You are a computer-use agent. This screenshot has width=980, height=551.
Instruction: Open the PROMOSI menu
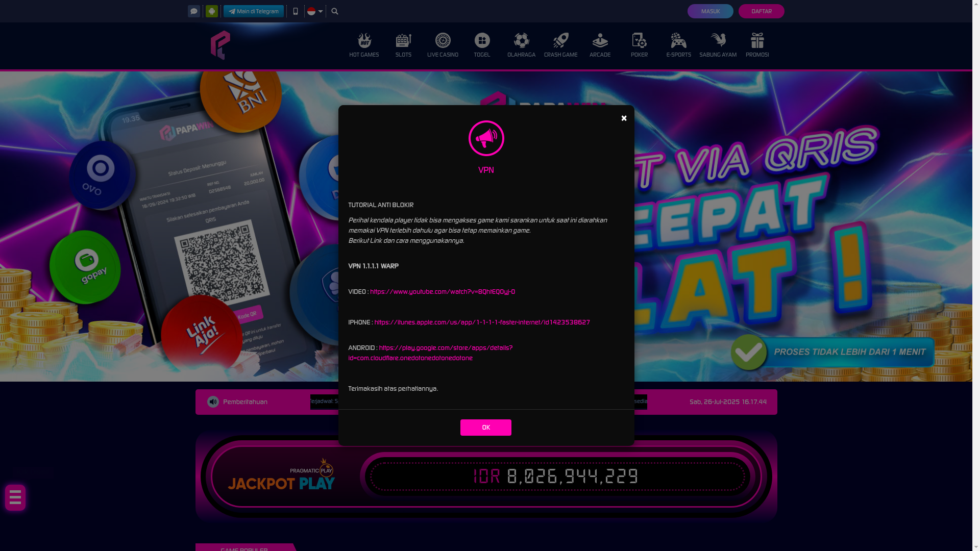pos(757,45)
